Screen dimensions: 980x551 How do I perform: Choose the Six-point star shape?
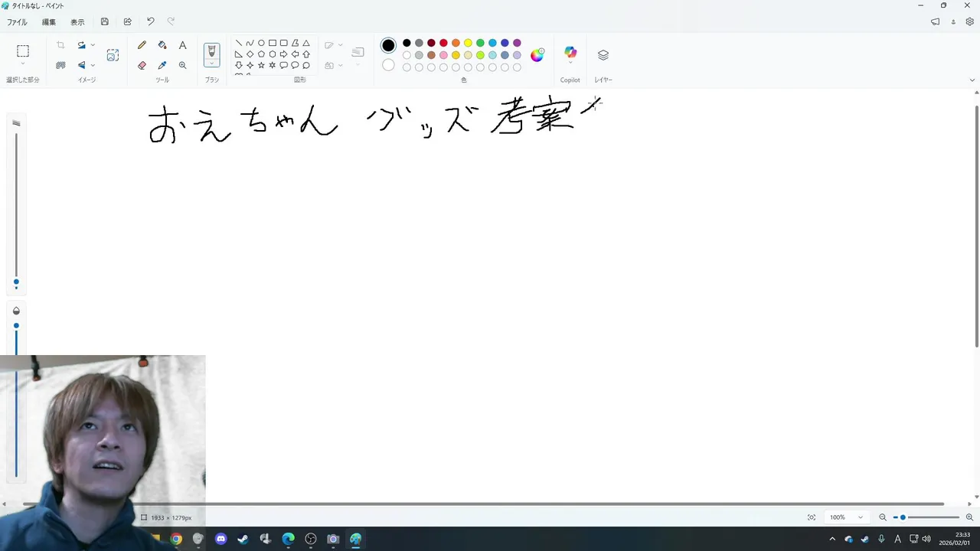click(272, 65)
